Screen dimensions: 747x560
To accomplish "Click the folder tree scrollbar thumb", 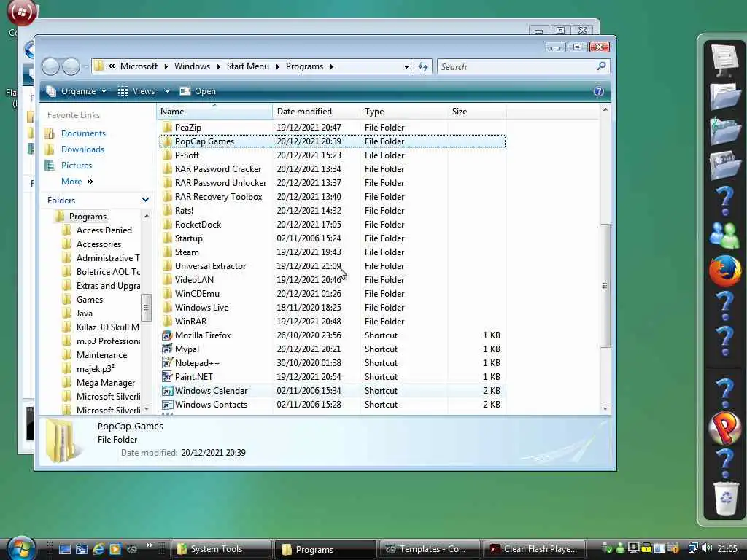I will coord(146,308).
